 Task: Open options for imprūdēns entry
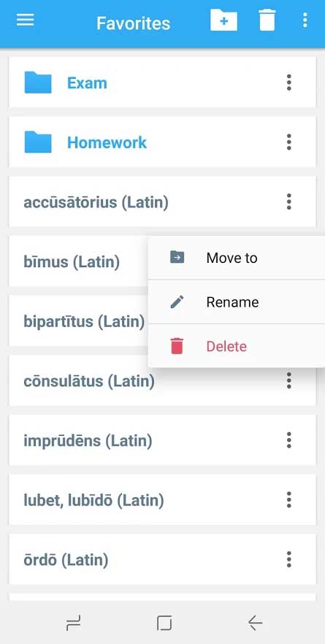point(288,440)
